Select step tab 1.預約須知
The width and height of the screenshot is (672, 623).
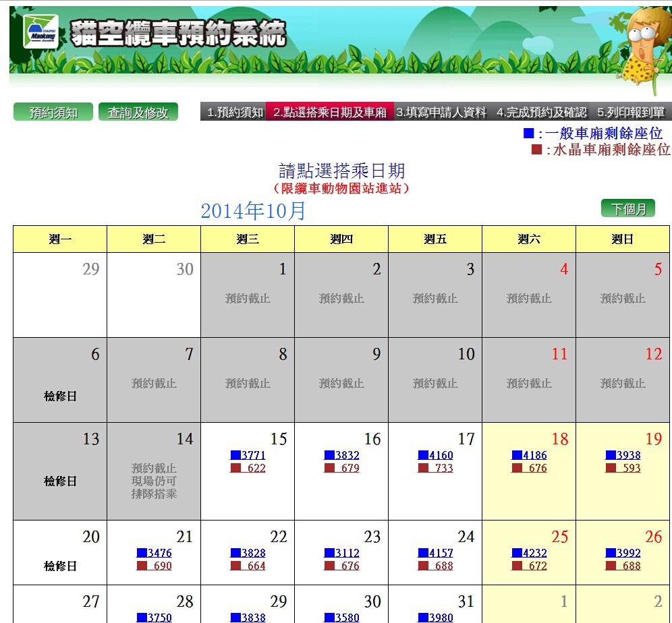tap(234, 112)
